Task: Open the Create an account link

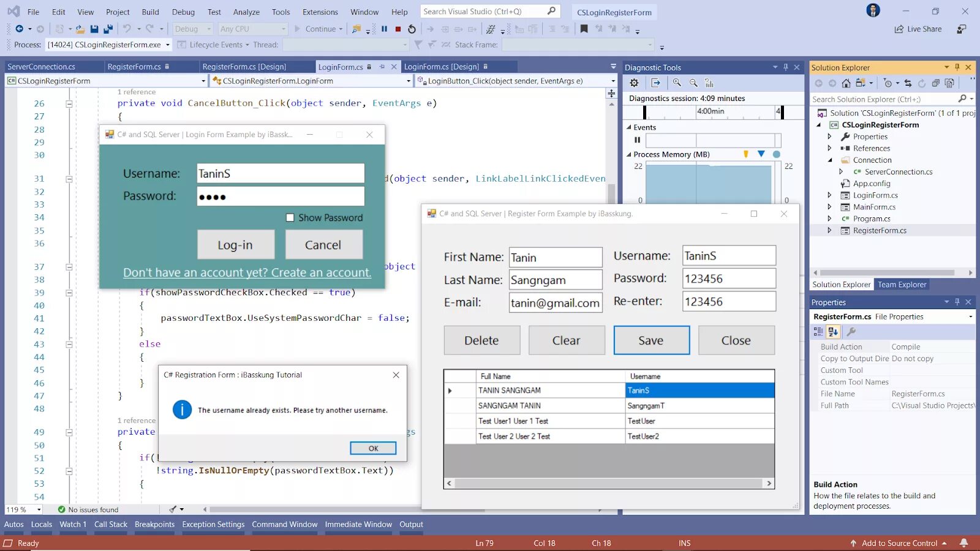Action: click(x=247, y=272)
